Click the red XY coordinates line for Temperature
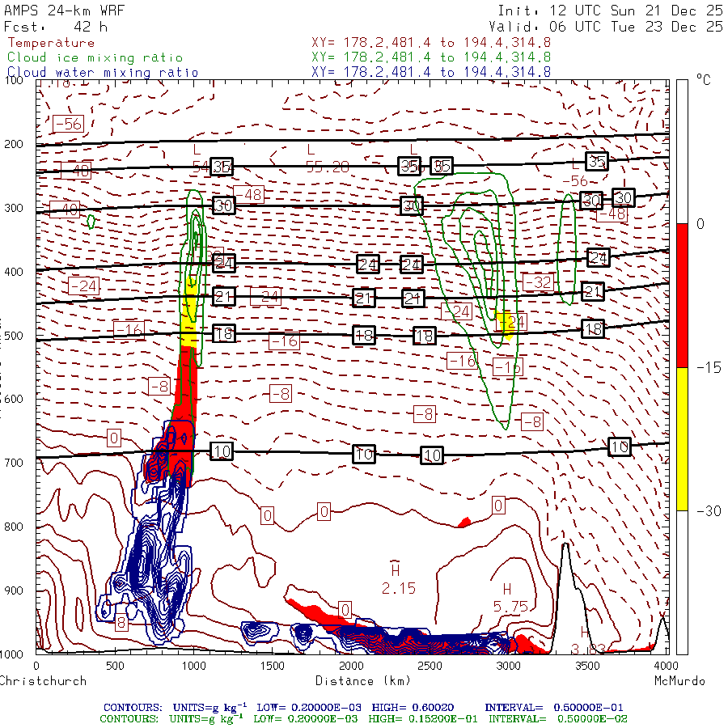This screenshot has width=728, height=728. pyautogui.click(x=431, y=43)
